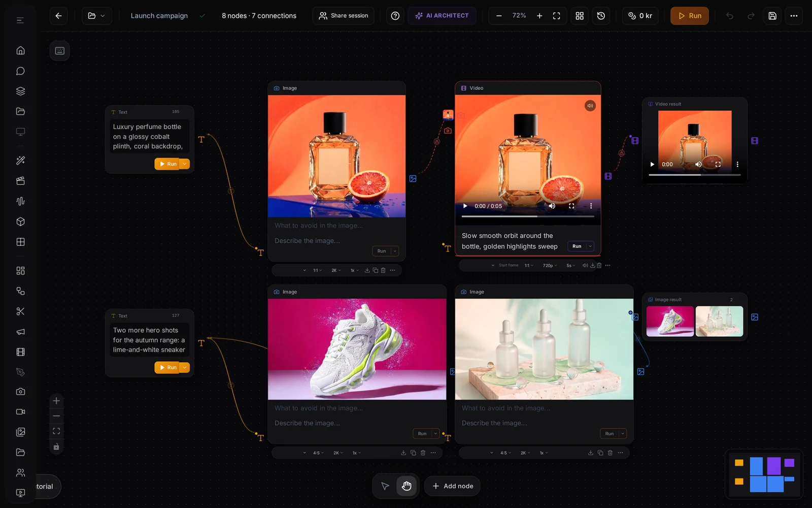Select the magic wand icon in sidebar
Image resolution: width=812 pixels, height=508 pixels.
(x=20, y=161)
